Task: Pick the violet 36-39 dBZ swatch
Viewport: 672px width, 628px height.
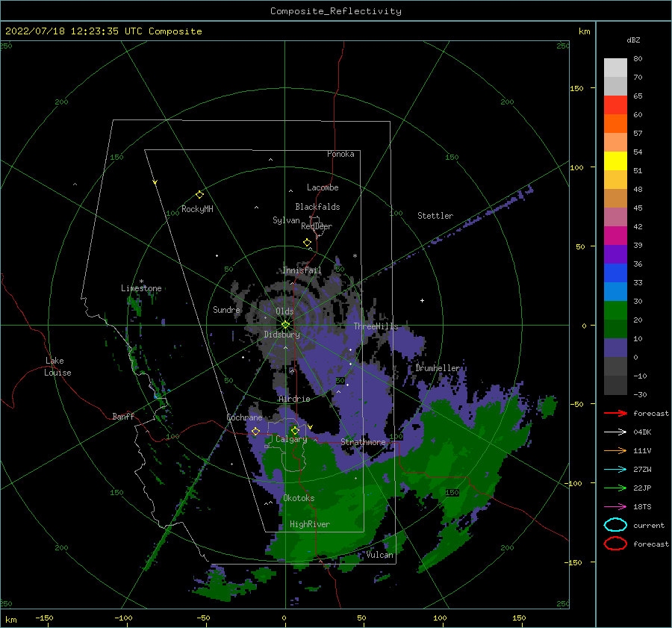Action: click(615, 254)
